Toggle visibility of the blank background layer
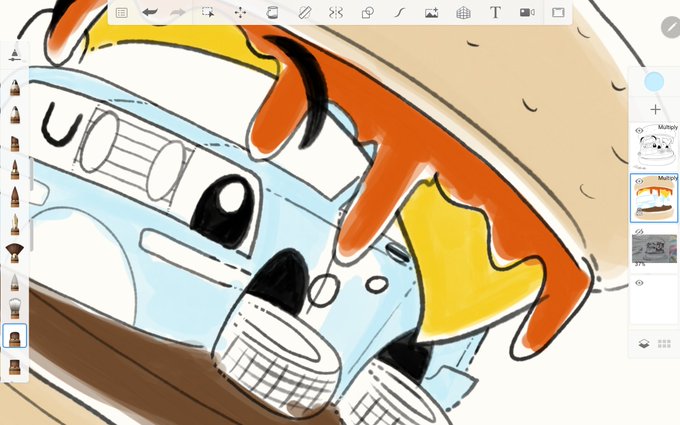This screenshot has width=680, height=425. (639, 283)
